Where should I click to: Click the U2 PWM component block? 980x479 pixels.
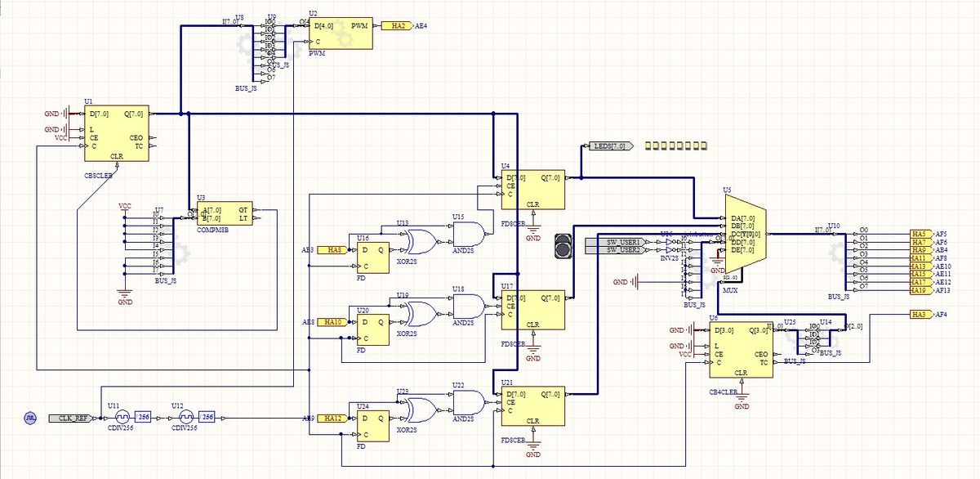pyautogui.click(x=341, y=34)
